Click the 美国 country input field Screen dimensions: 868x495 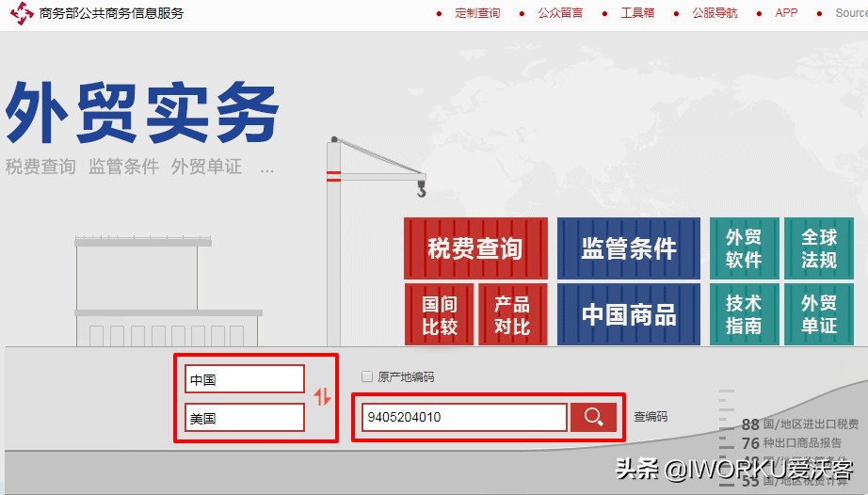[x=245, y=418]
